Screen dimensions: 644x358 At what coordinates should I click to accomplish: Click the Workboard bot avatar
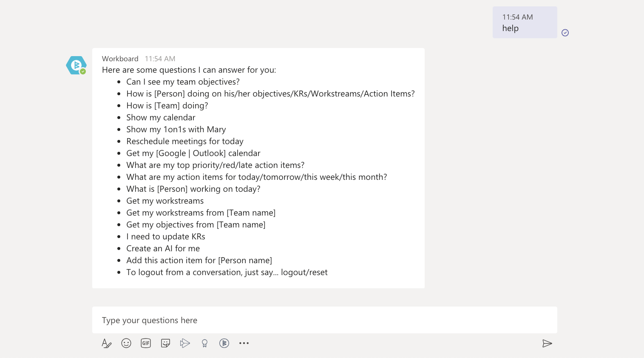[x=76, y=65]
